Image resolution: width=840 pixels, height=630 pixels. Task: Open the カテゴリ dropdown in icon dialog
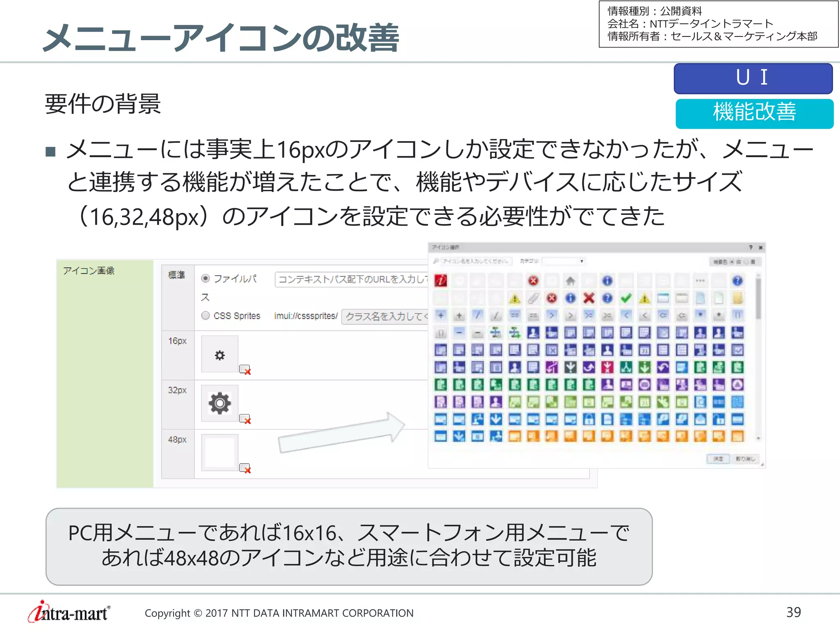click(564, 261)
